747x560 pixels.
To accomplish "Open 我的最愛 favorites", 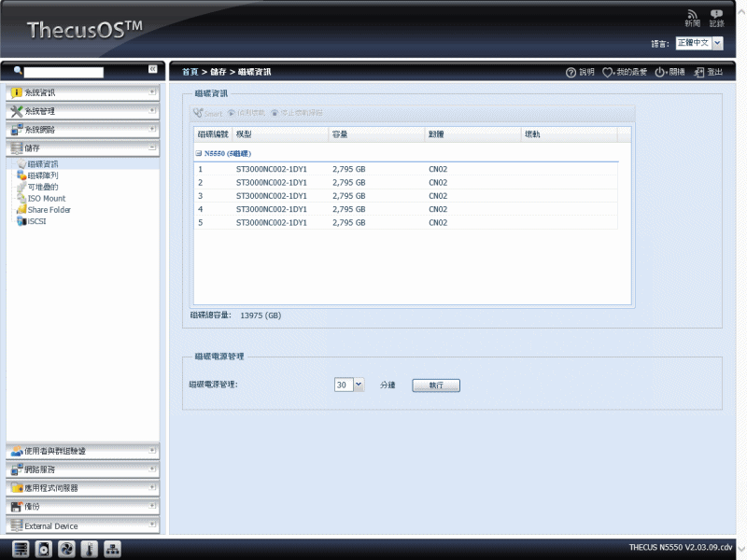I will coord(625,73).
